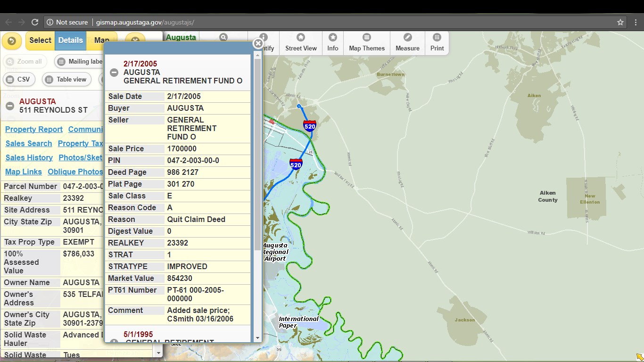Click the Market Value 854230
The image size is (644, 362).
180,278
